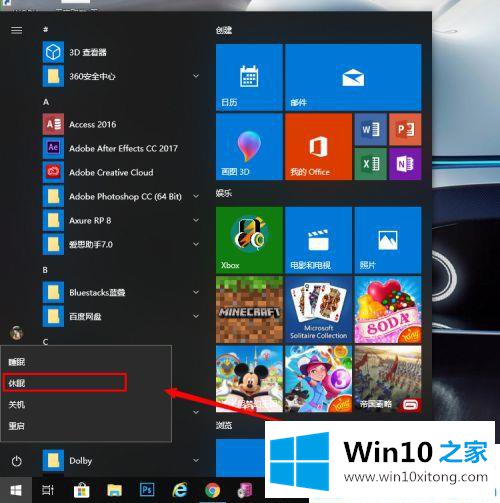Open Adobe Creative Cloud icon
Viewport: 500px width, 503px height.
(53, 172)
